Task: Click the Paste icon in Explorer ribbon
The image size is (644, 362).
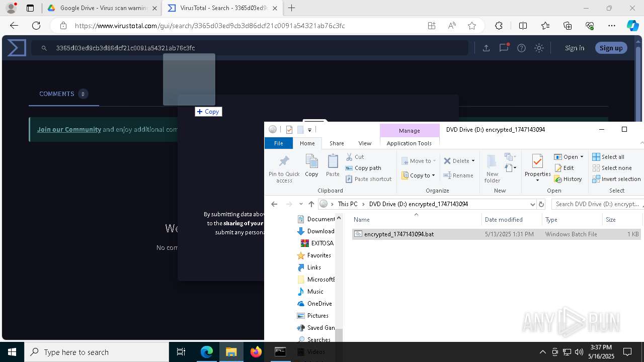Action: [x=333, y=166]
